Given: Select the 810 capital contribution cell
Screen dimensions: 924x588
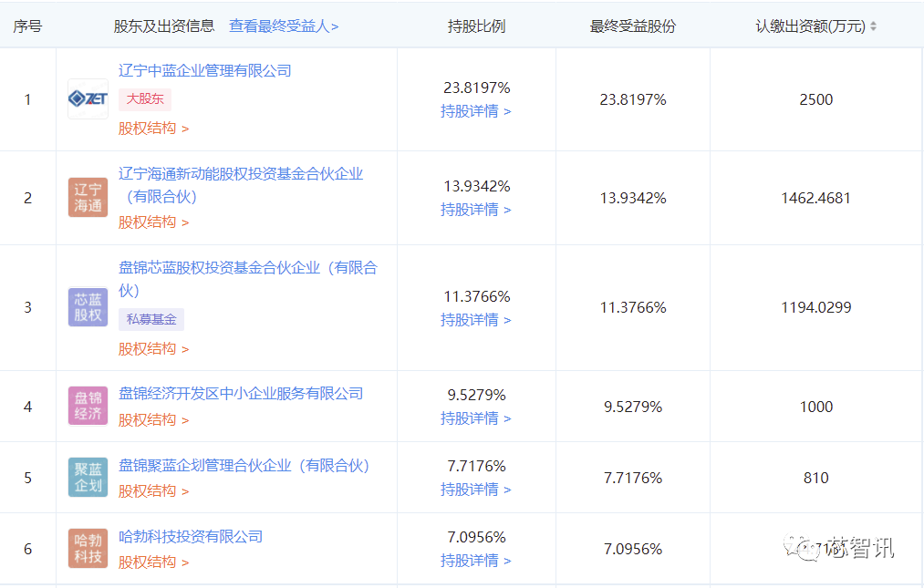Looking at the screenshot, I should tap(816, 478).
